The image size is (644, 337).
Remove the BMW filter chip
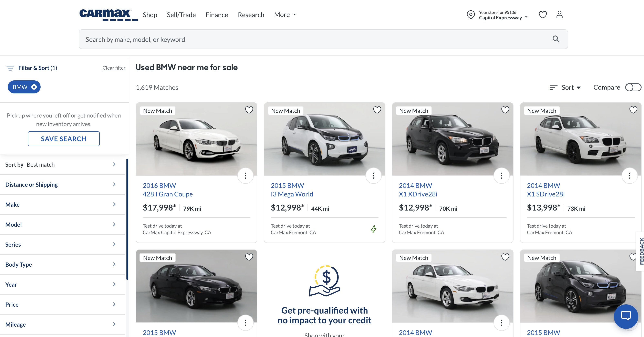pyautogui.click(x=34, y=87)
